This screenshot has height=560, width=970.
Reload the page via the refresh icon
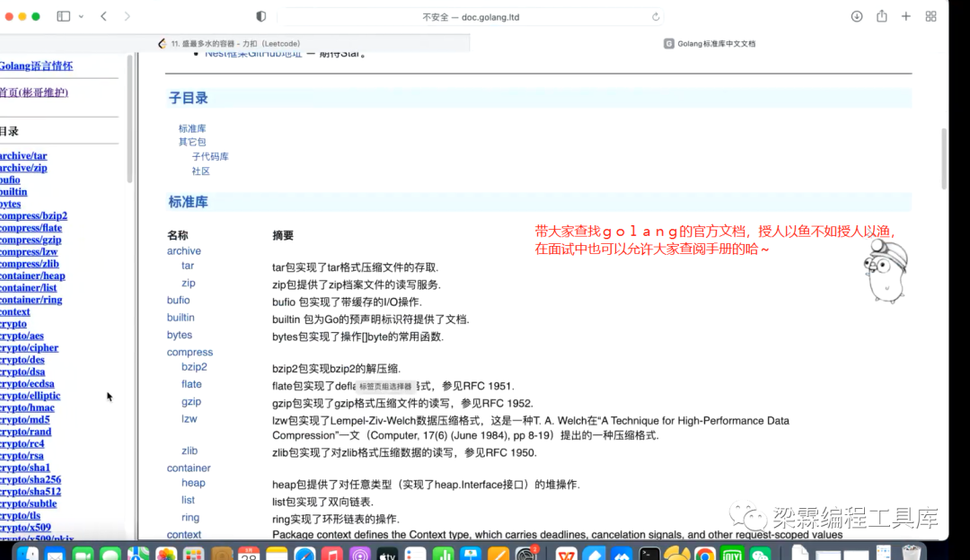pos(655,15)
